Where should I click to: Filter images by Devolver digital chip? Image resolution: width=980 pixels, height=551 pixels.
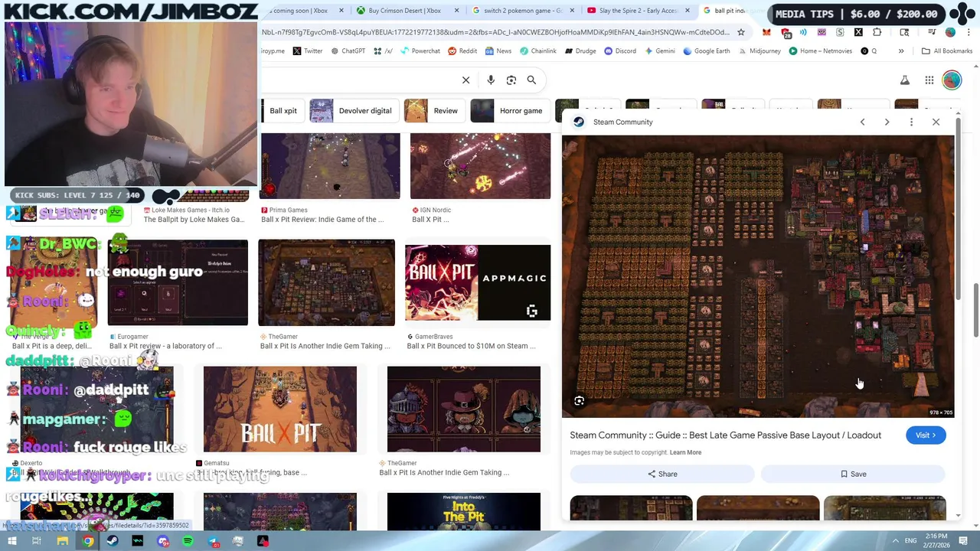pyautogui.click(x=354, y=111)
